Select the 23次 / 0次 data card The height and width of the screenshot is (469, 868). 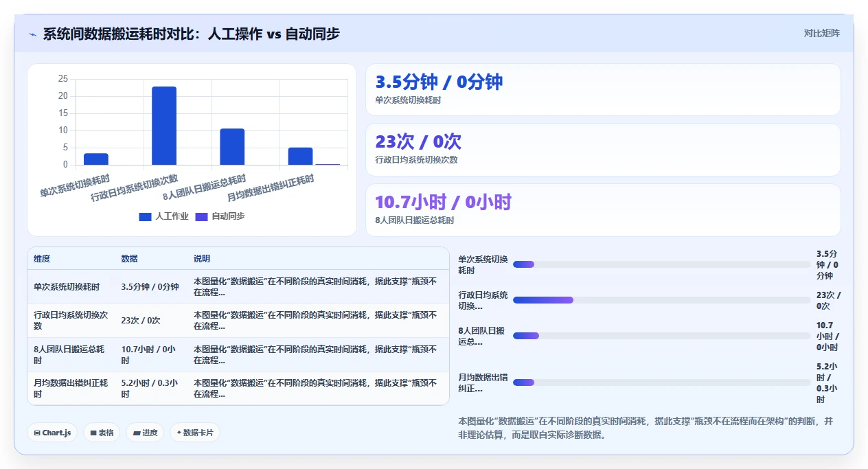(x=603, y=150)
